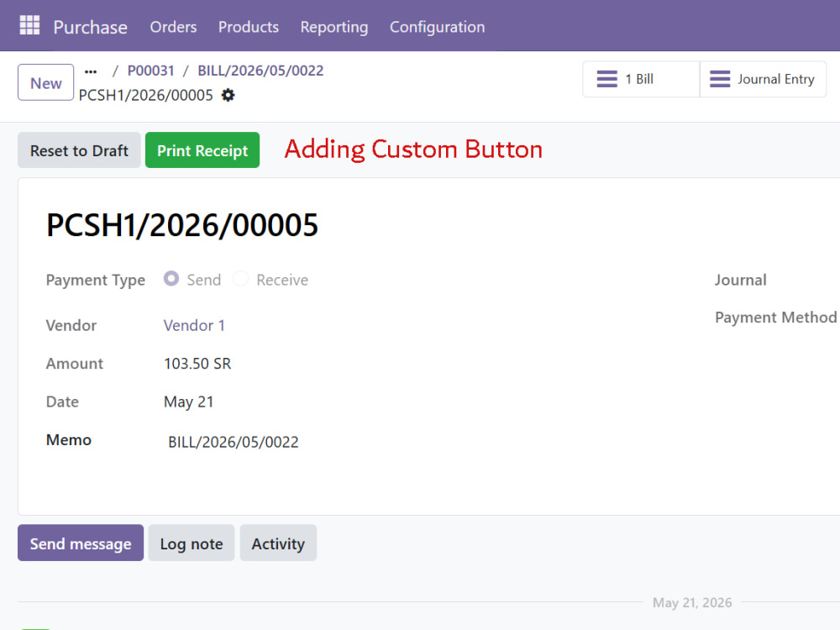
Task: Open BILL/2026/05/0022 breadcrumb link
Action: 260,71
